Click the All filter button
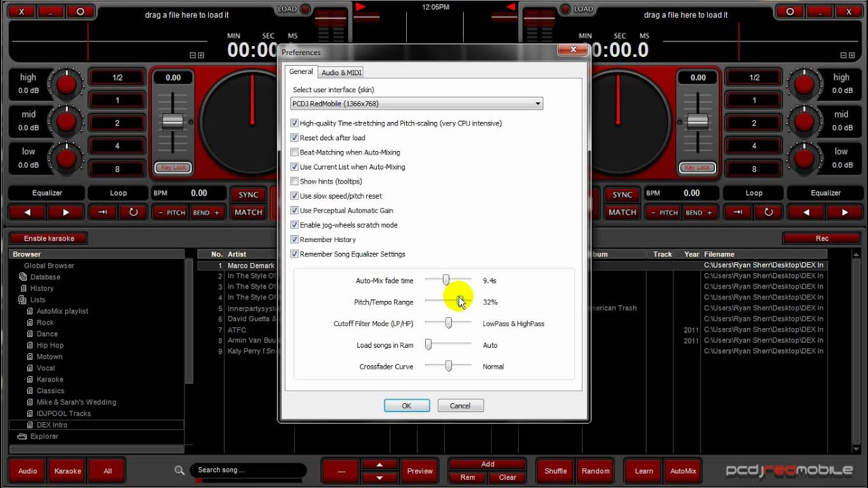868x488 pixels. click(x=108, y=471)
